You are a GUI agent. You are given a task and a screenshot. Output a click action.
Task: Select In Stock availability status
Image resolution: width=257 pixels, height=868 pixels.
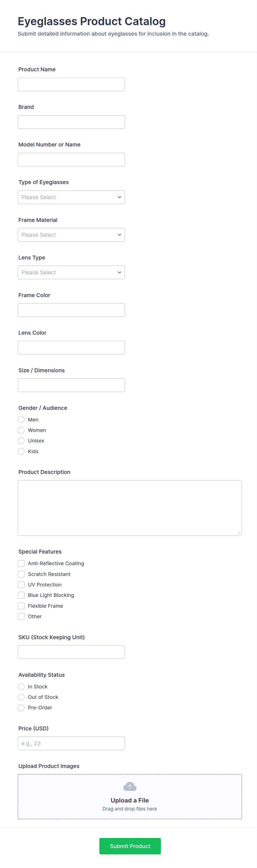[21, 686]
